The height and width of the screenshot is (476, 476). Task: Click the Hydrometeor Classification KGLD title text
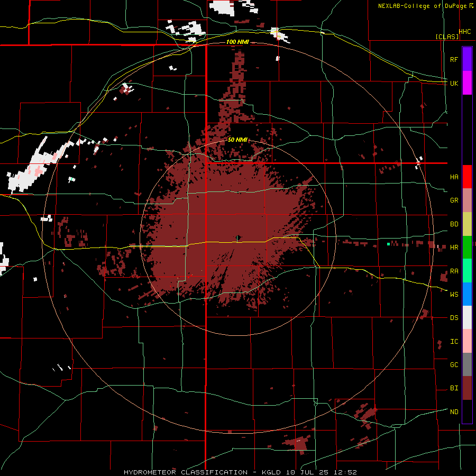(240, 472)
